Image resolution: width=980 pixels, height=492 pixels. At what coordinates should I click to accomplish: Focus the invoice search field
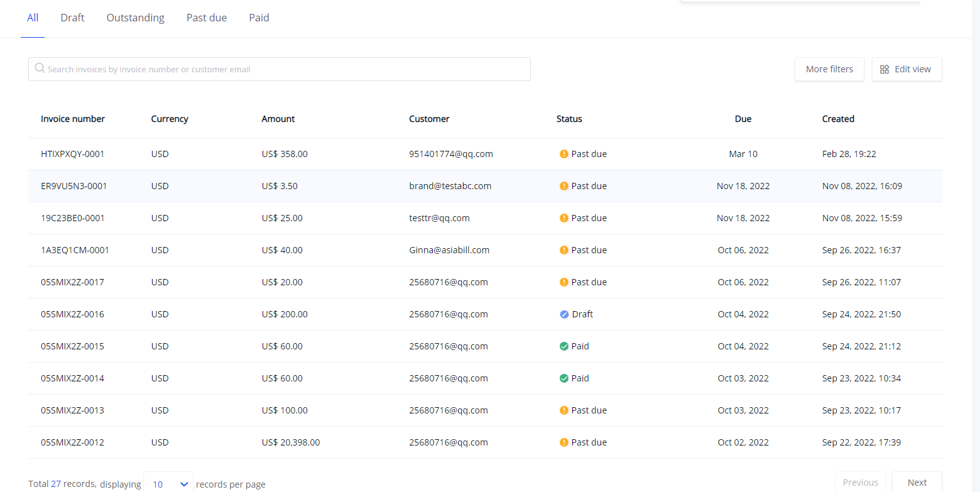(x=280, y=69)
